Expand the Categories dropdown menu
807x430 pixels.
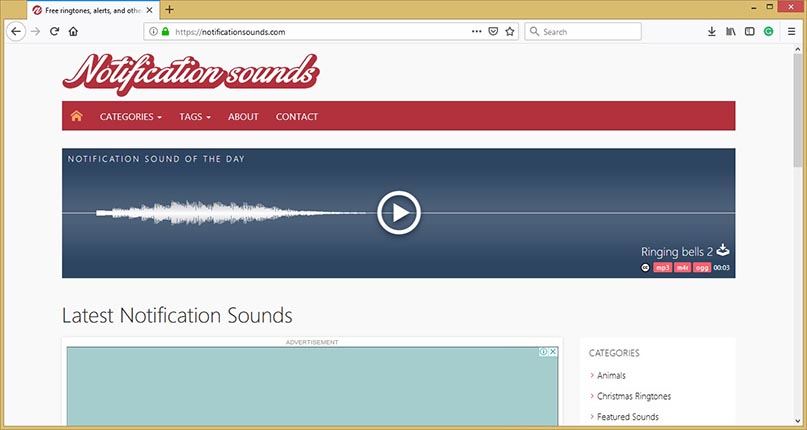pyautogui.click(x=130, y=117)
